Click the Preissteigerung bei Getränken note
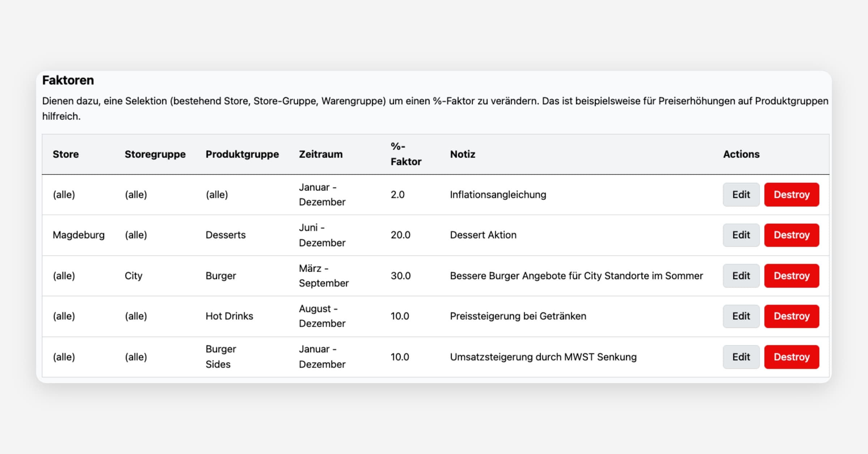The width and height of the screenshot is (868, 454). (518, 316)
